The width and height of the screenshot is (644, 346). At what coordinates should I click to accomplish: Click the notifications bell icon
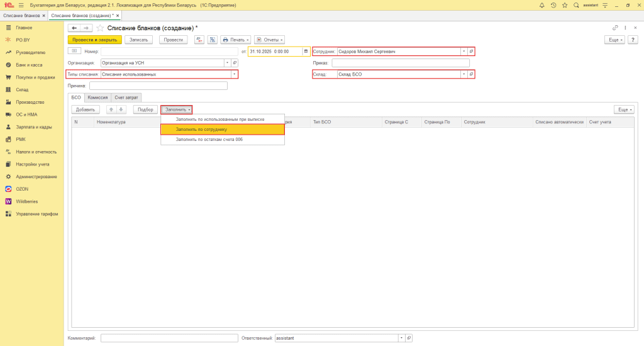[x=542, y=5]
